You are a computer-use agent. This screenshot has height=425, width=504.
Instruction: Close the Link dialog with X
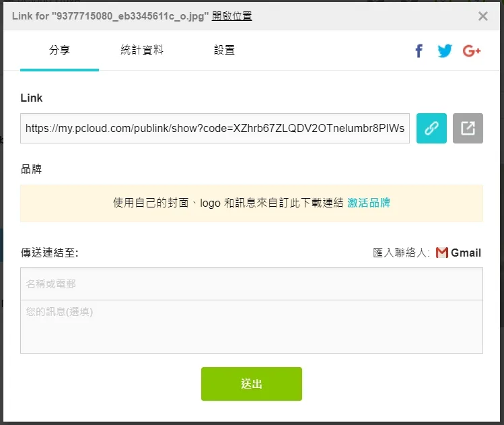click(x=482, y=16)
